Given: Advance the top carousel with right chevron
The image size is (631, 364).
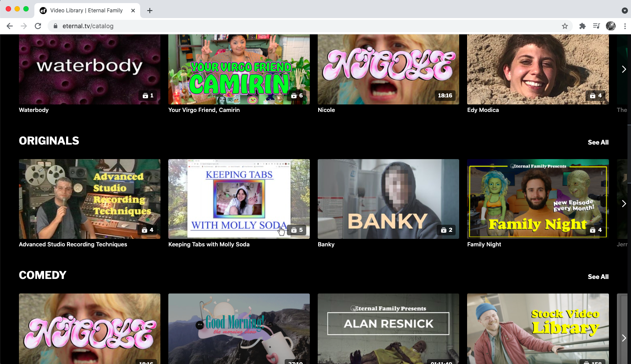Looking at the screenshot, I should click(624, 69).
